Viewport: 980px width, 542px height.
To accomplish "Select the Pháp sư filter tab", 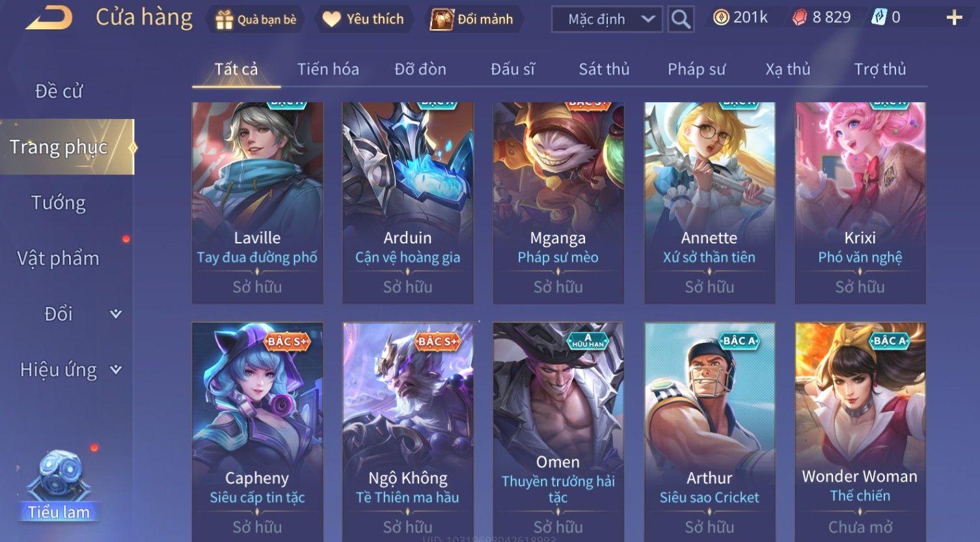I will pyautogui.click(x=696, y=69).
